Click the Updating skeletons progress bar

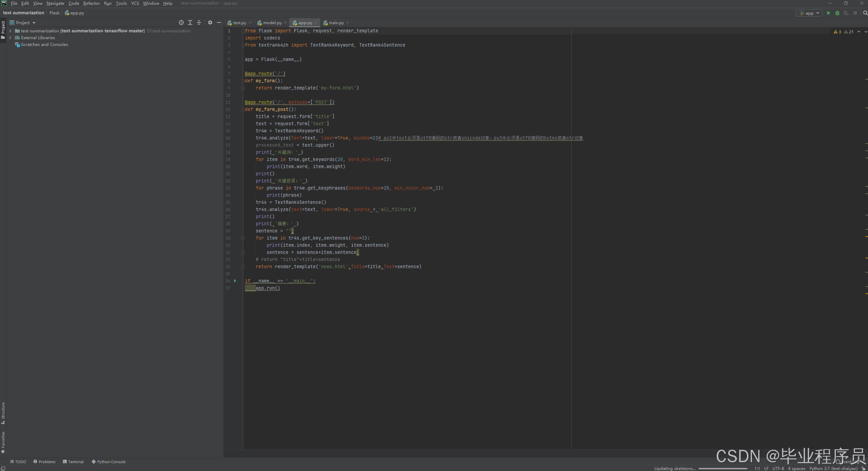click(x=722, y=468)
